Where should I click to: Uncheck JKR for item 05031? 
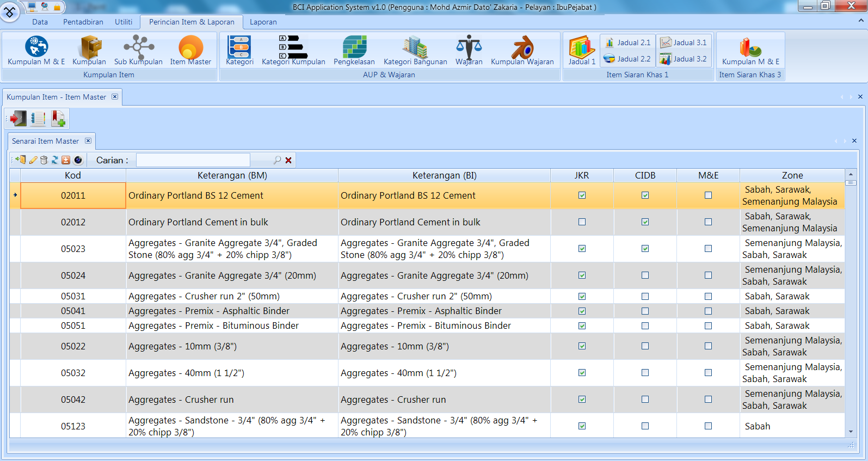click(x=582, y=297)
